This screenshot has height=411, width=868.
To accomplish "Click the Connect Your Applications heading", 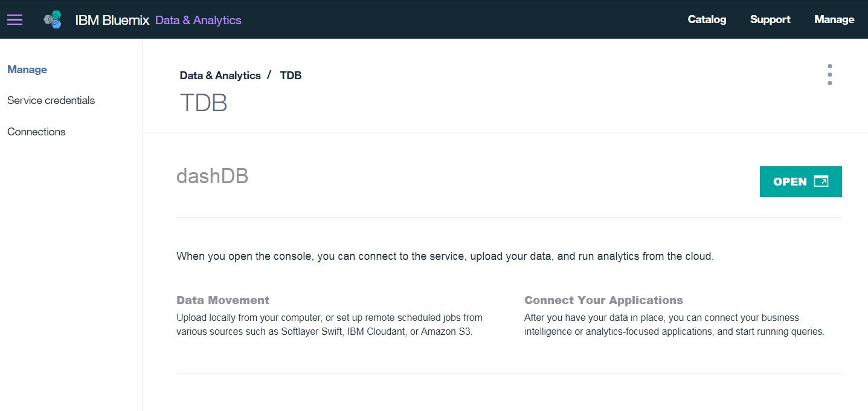I will pos(603,300).
